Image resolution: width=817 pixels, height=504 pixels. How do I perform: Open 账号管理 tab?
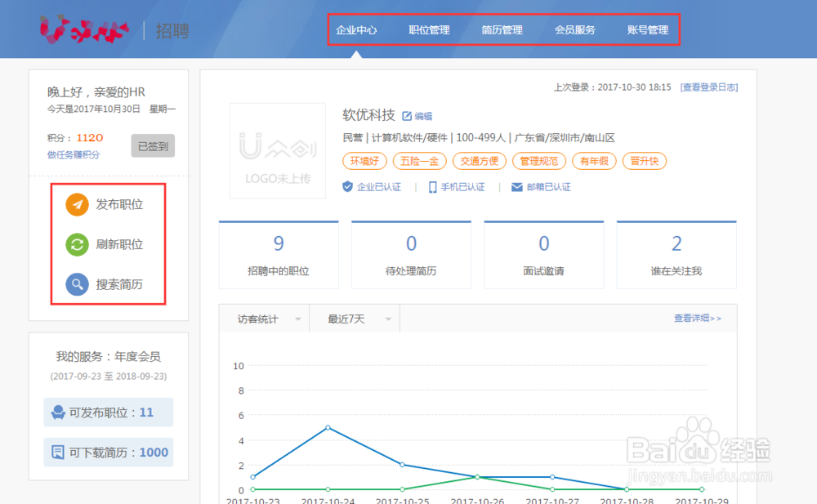(x=648, y=30)
